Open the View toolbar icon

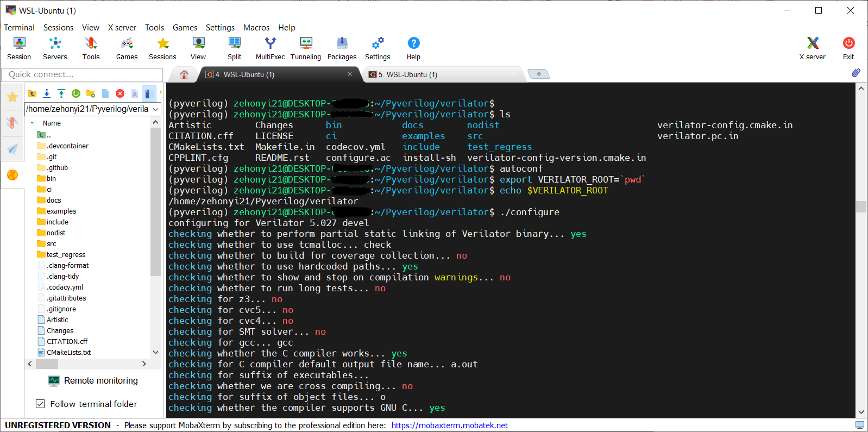pyautogui.click(x=198, y=48)
